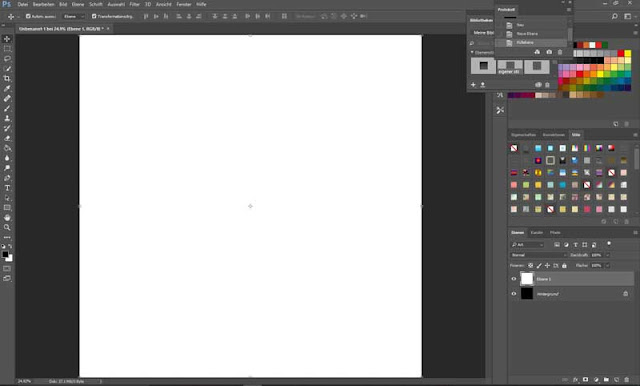Select the Rectangle shape tool
Image resolution: width=640 pixels, height=386 pixels.
(7, 208)
